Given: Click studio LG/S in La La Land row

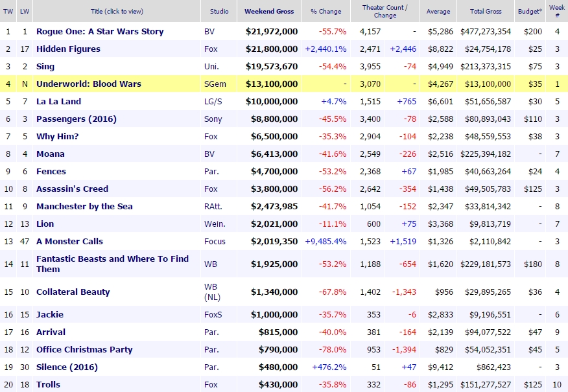Looking at the screenshot, I should tap(213, 101).
